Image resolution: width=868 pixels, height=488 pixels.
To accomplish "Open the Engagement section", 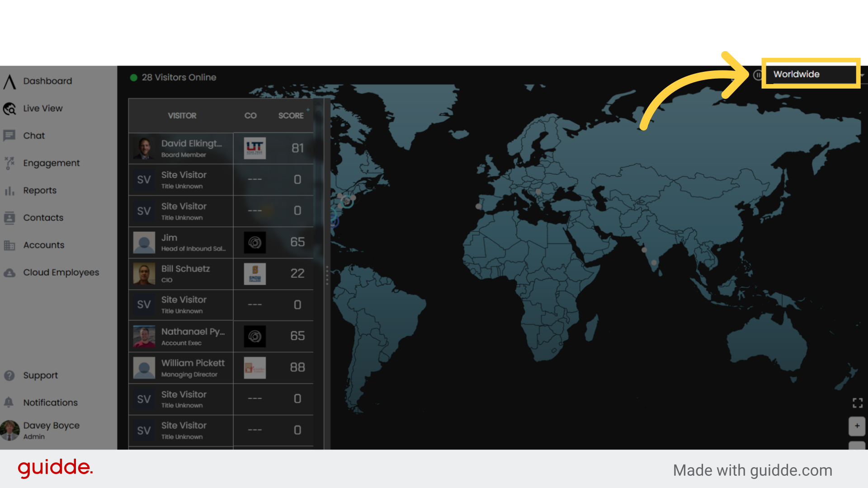I will click(x=51, y=163).
